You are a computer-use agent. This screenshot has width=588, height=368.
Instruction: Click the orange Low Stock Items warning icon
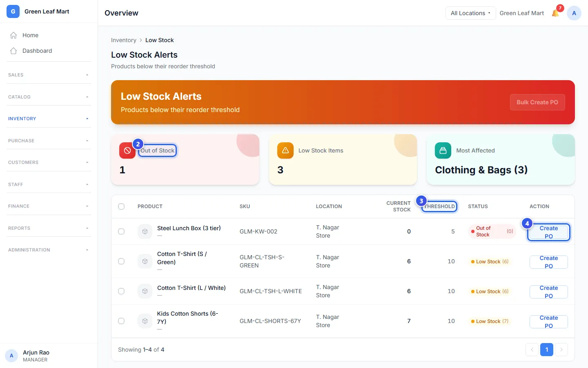[x=285, y=150]
